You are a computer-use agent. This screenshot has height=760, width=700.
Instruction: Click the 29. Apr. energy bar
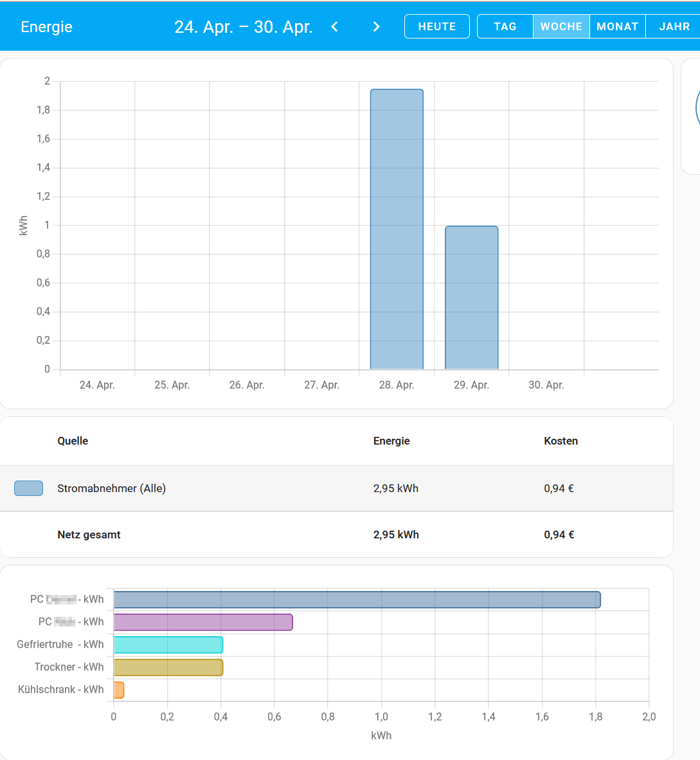(x=472, y=297)
